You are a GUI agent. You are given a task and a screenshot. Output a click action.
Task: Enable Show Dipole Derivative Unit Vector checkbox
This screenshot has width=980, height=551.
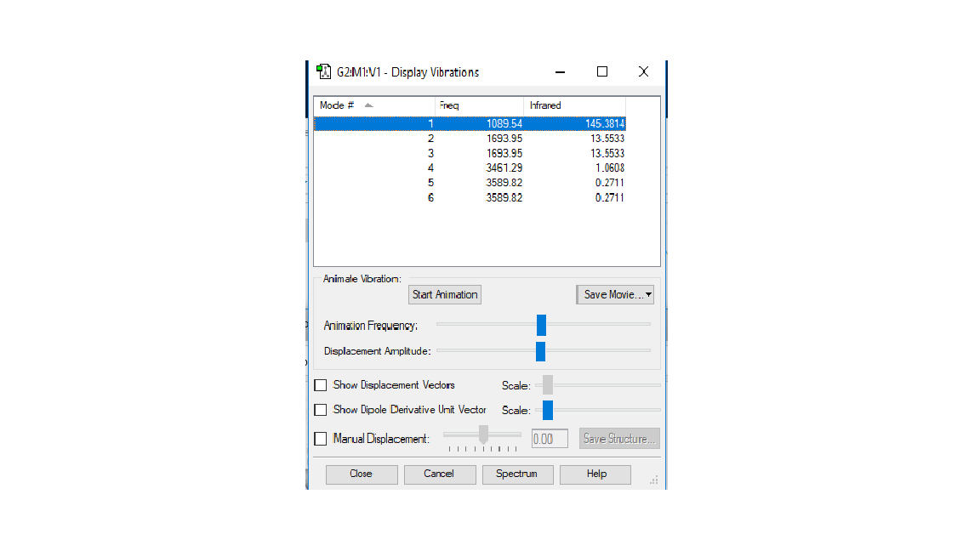(x=321, y=410)
